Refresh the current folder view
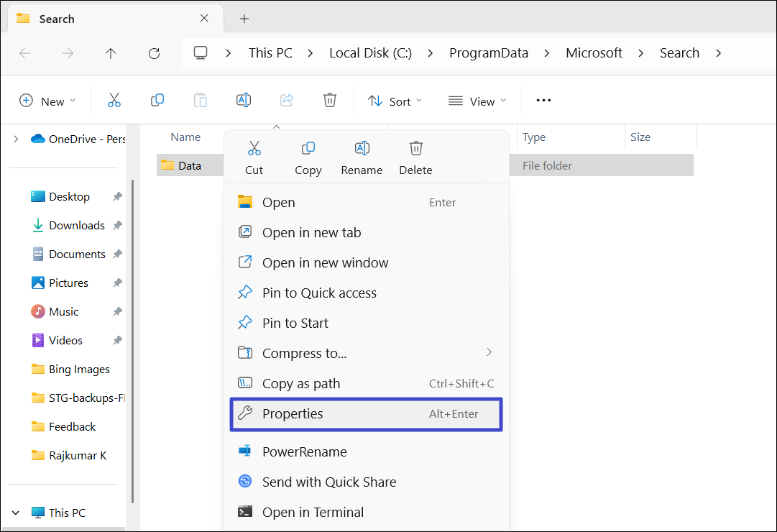The height and width of the screenshot is (532, 777). tap(154, 53)
